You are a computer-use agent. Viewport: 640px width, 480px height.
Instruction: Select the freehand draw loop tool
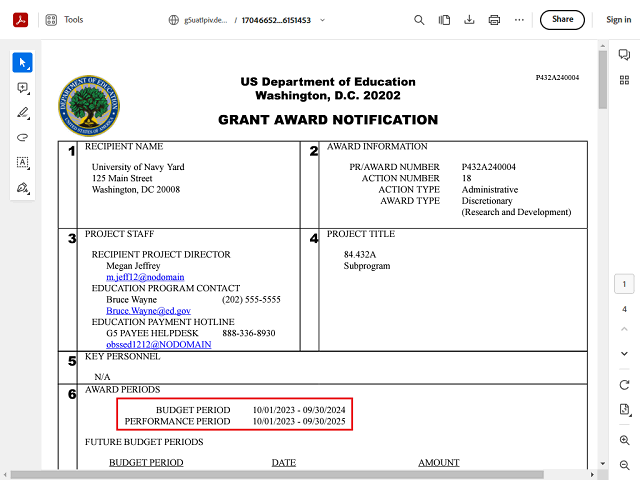click(22, 137)
